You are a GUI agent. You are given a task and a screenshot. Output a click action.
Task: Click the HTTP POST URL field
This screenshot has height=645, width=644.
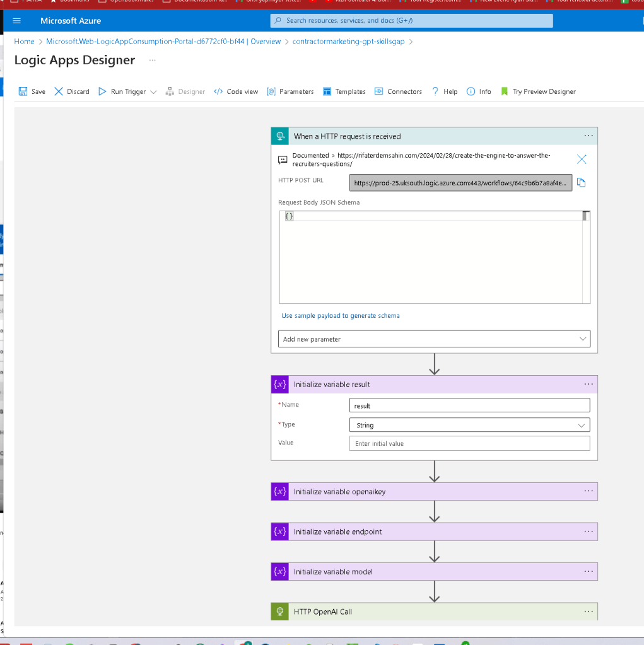[460, 183]
